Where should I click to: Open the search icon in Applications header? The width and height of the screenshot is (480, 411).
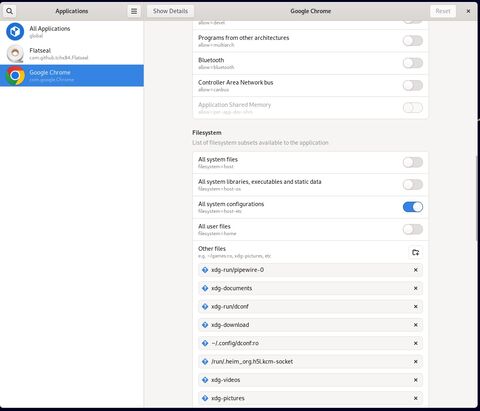(x=10, y=11)
